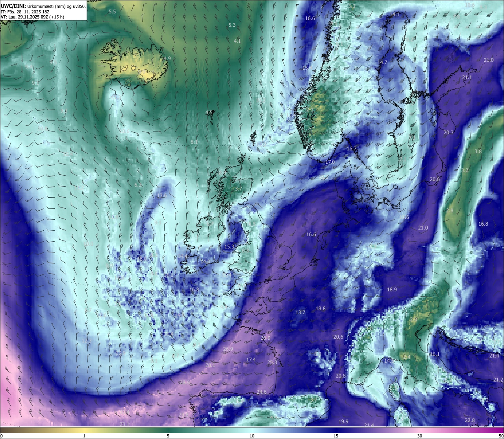This screenshot has width=504, height=439.
Task: Click the color scale tick label '0'
Action: pos(2,436)
